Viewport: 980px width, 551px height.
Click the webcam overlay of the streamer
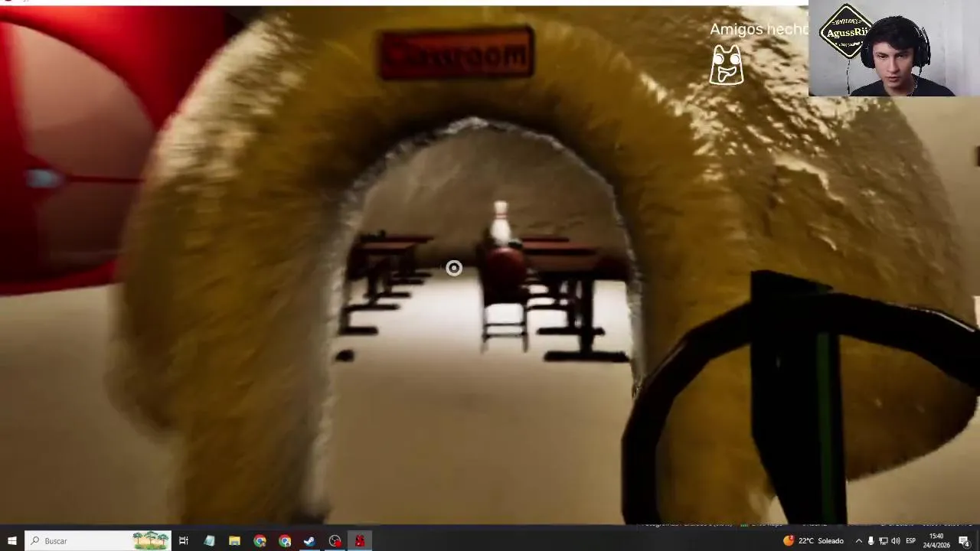click(893, 48)
